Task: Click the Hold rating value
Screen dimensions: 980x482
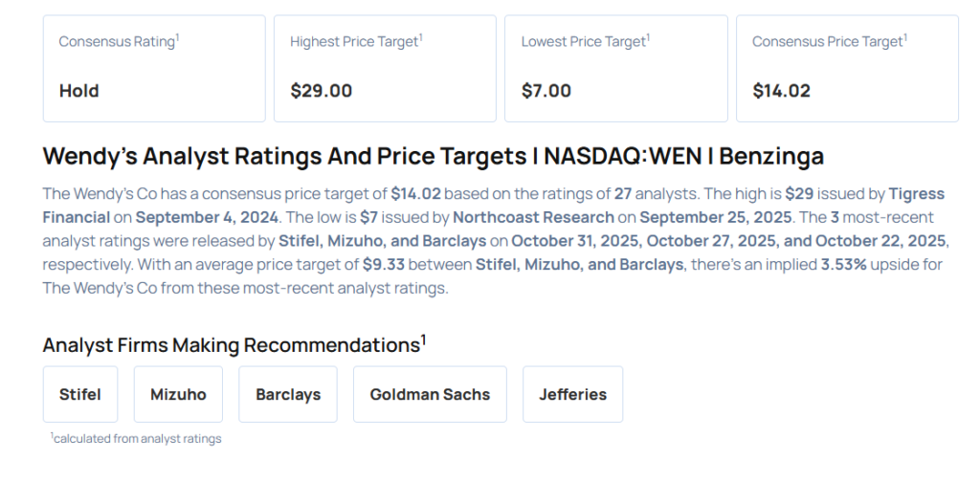Action: point(79,92)
